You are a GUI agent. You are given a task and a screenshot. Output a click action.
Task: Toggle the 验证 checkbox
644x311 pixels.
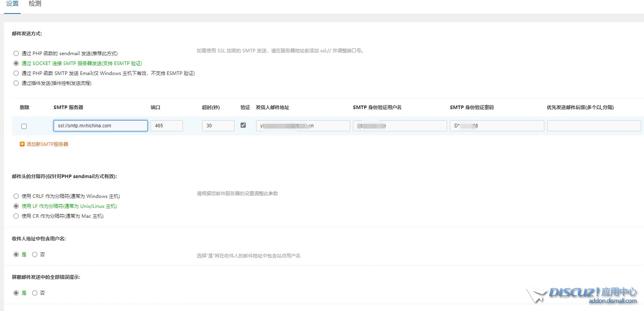pyautogui.click(x=243, y=125)
